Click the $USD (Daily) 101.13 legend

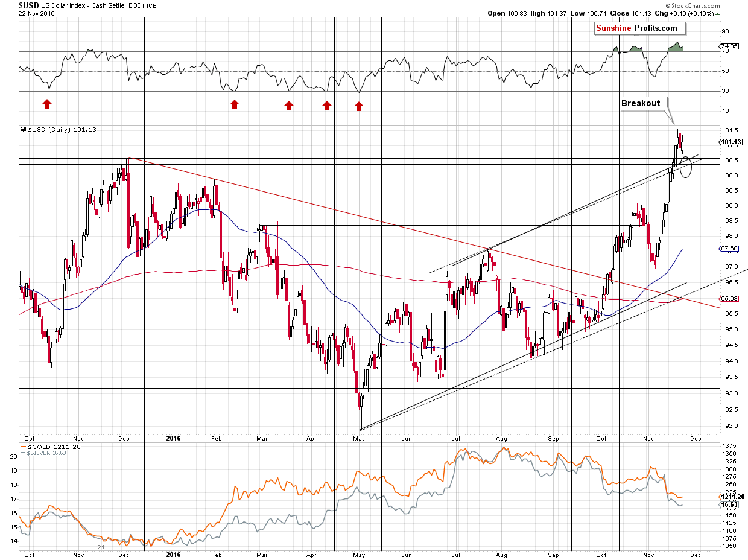click(59, 129)
